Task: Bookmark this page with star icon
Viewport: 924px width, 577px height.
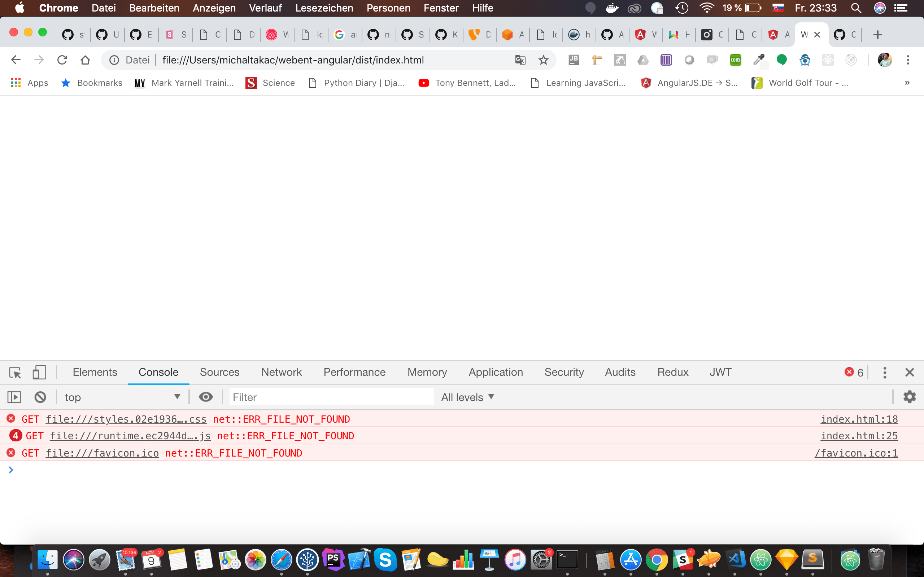Action: coord(543,60)
